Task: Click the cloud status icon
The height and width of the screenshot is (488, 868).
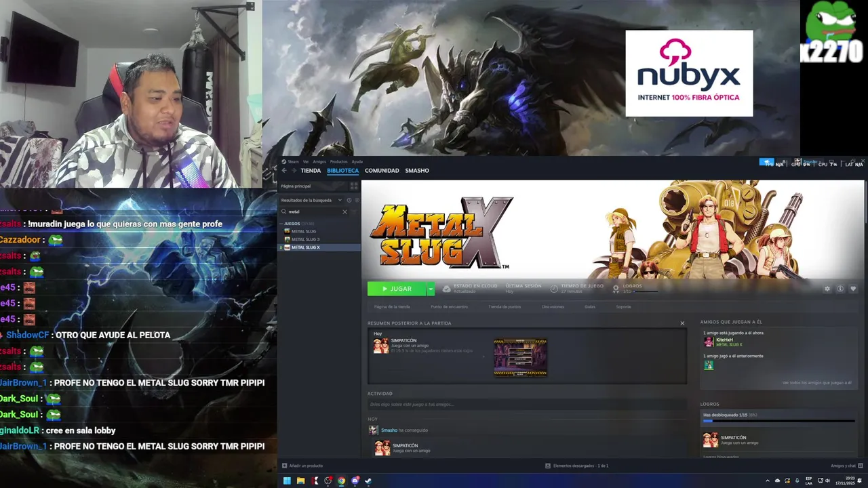Action: (446, 289)
